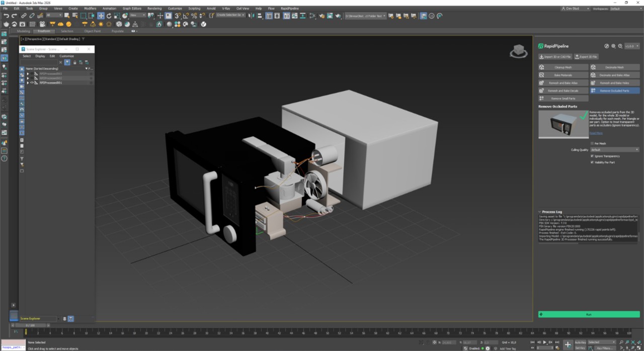Activate the Select and Rotate tool
644x351 pixels.
(x=109, y=16)
